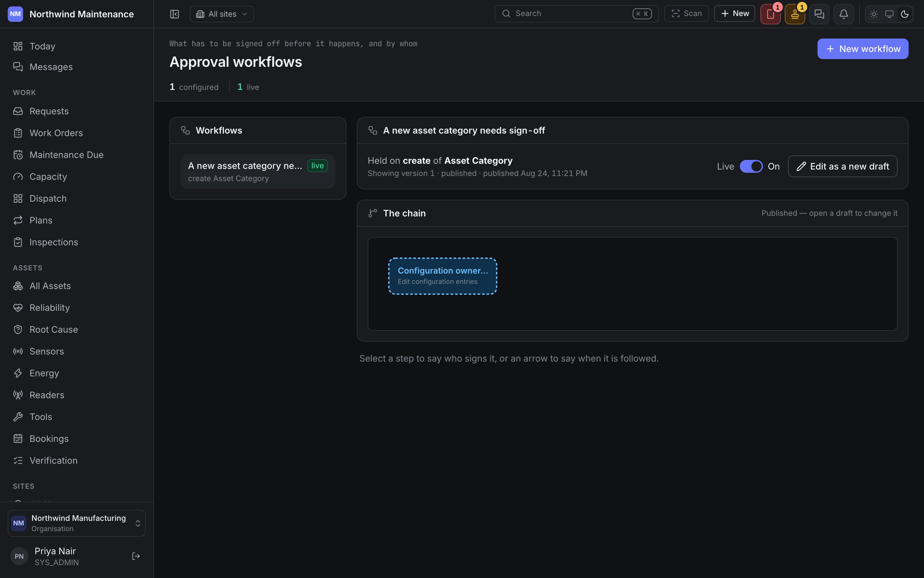924x578 pixels.
Task: Switch to dark theme moon icon
Action: (x=904, y=14)
